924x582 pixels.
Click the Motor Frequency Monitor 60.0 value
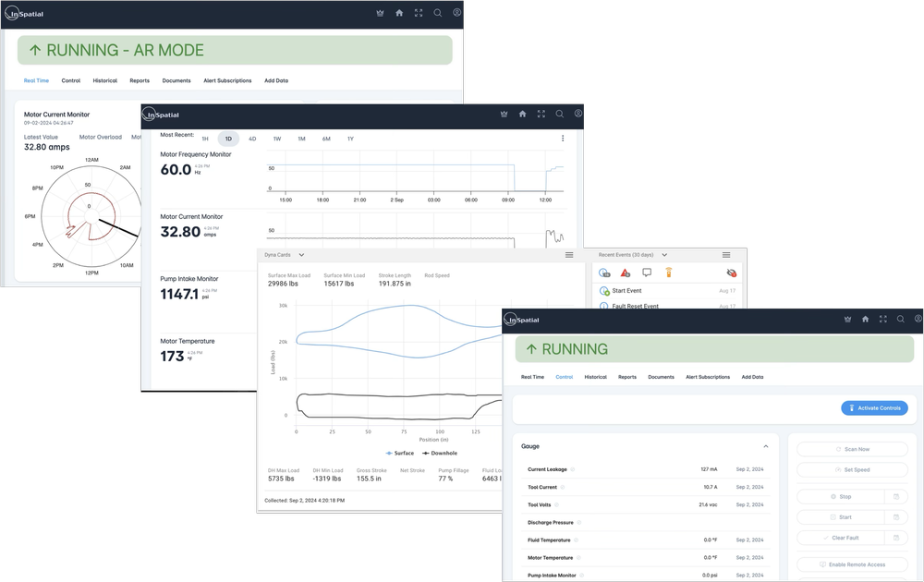[176, 170]
